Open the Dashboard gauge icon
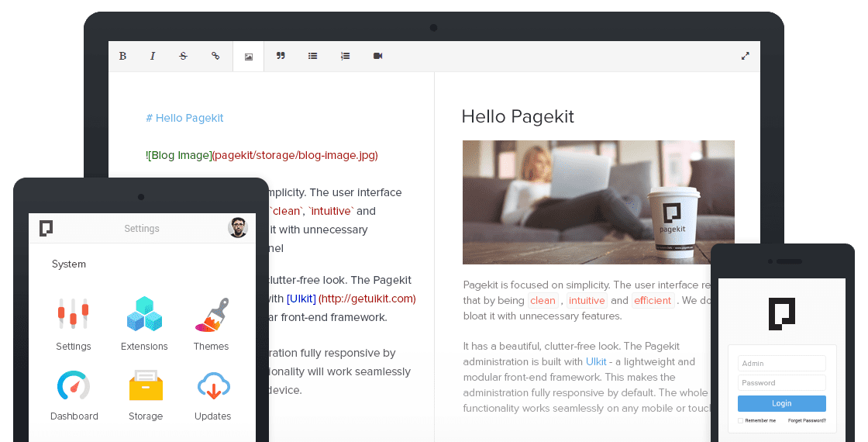 point(74,385)
